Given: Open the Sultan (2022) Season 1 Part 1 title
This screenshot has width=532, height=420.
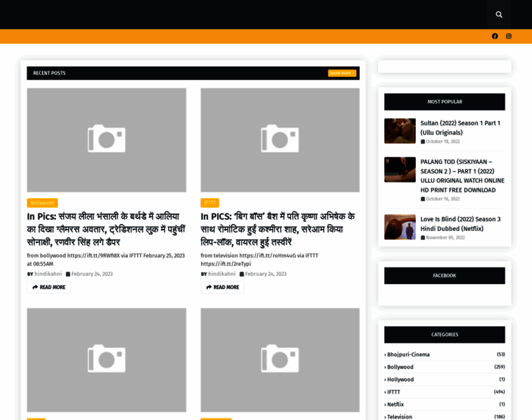Looking at the screenshot, I should tap(461, 128).
